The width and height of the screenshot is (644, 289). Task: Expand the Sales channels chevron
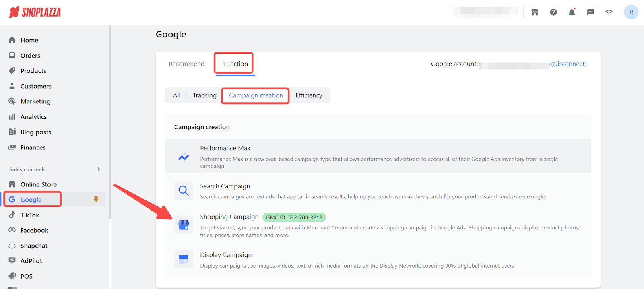[99, 169]
